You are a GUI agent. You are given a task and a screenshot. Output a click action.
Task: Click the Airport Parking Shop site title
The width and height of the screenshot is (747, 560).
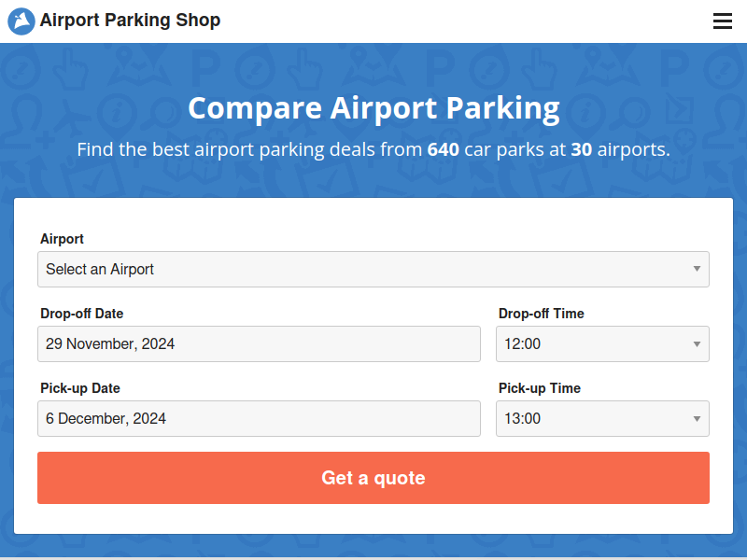click(130, 20)
